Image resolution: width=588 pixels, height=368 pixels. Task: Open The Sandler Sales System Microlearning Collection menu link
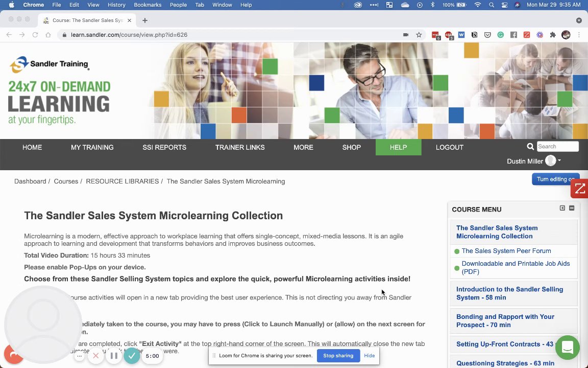coord(497,232)
